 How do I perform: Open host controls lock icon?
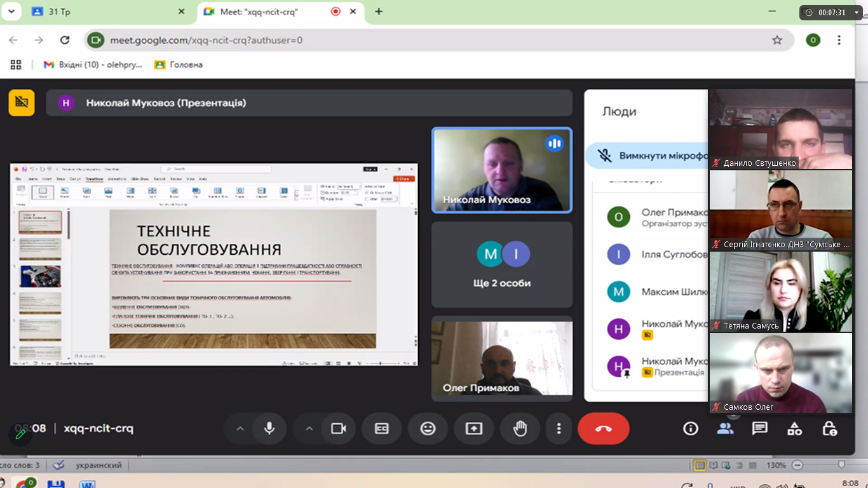click(x=829, y=428)
